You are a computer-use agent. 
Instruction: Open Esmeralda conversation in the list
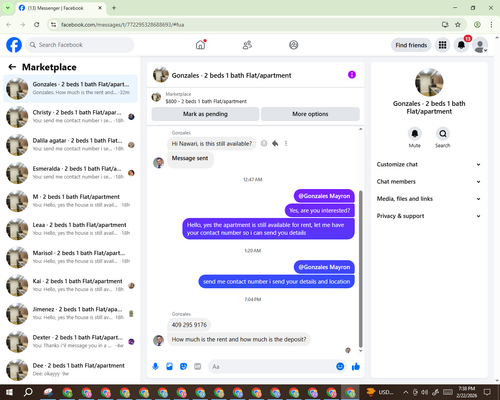coord(70,173)
